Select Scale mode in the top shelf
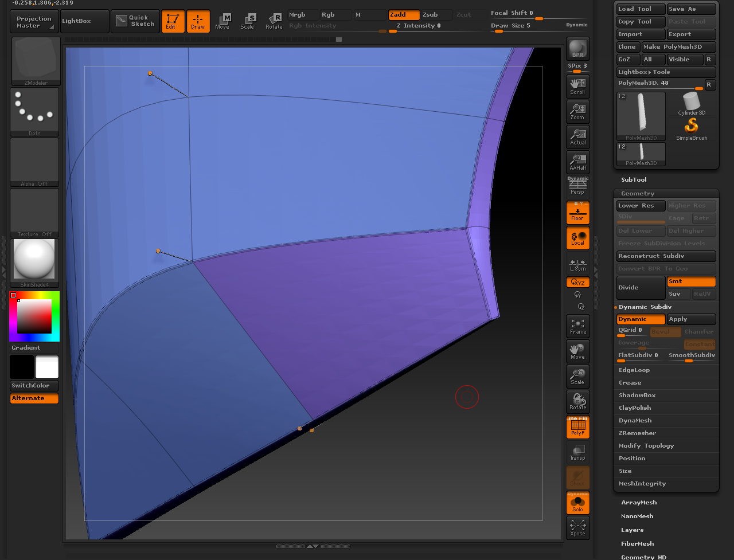The width and height of the screenshot is (734, 560). (x=247, y=21)
